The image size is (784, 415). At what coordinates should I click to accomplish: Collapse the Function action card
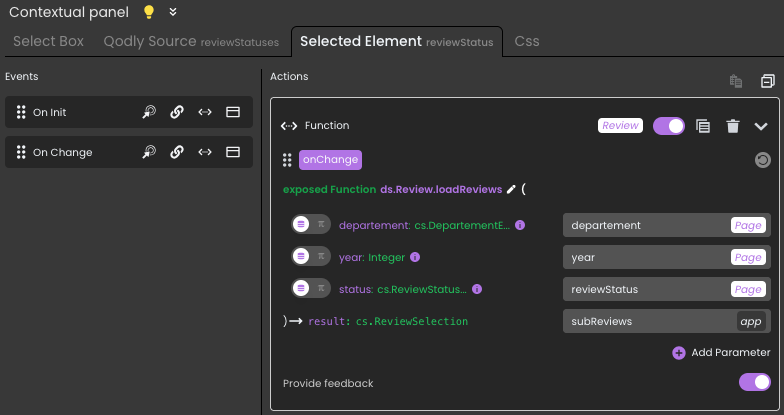(761, 126)
